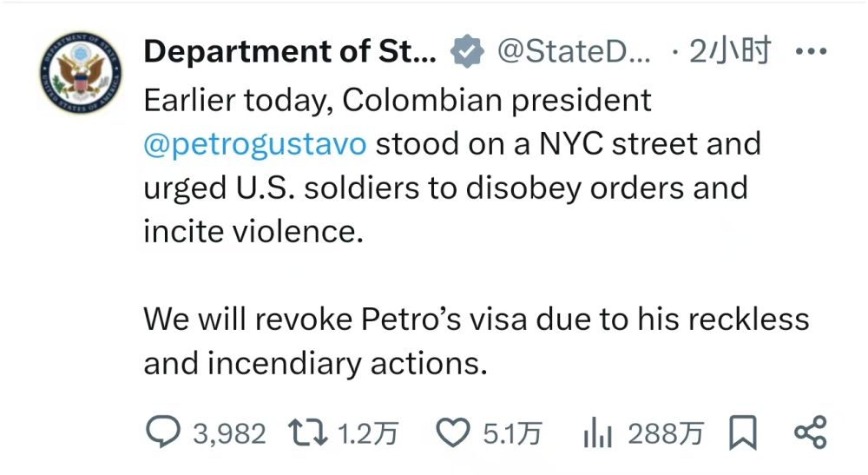Viewport: 868px width, 475px height.
Task: Click the gray verified badge checkmark
Action: pos(466,52)
